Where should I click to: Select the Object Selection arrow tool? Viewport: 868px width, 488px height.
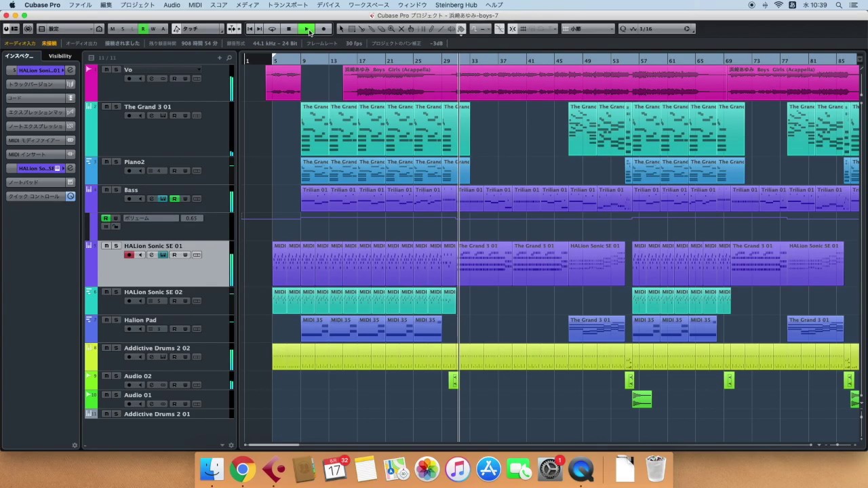click(341, 29)
